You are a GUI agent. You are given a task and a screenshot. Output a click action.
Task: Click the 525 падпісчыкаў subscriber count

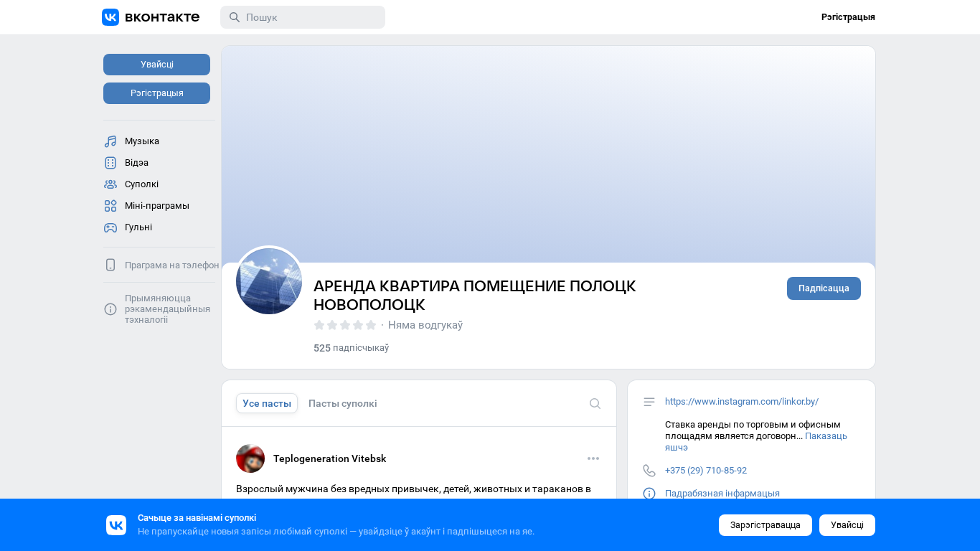(352, 348)
